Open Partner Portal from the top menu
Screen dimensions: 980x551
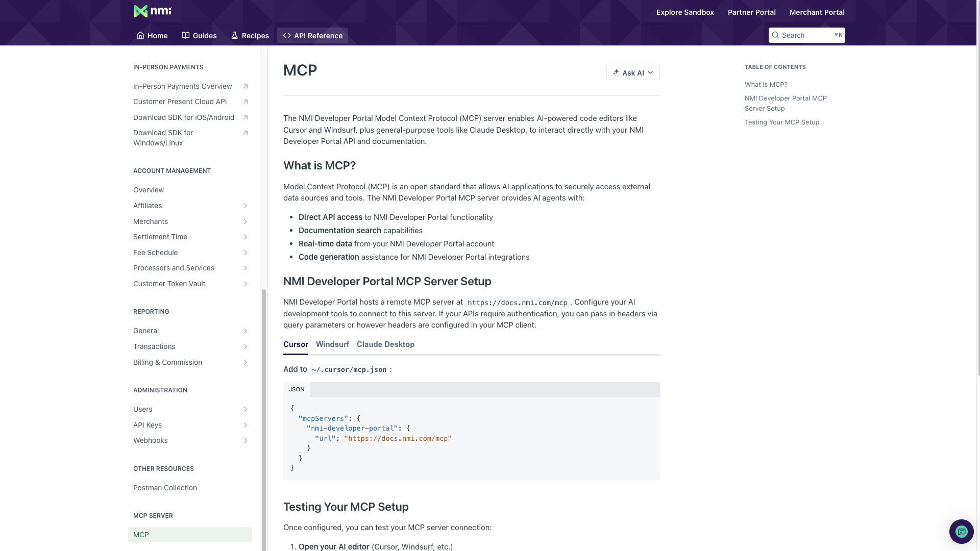tap(751, 12)
